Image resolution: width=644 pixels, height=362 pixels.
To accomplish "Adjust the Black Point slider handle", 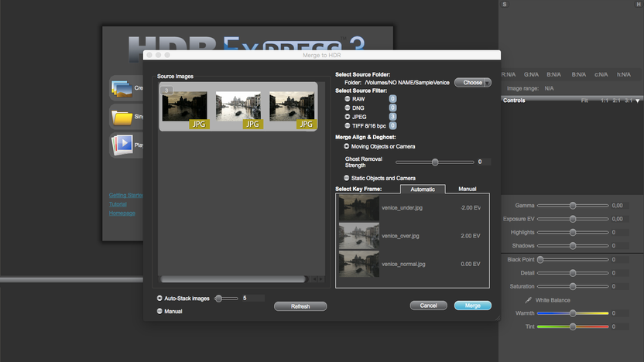I will point(540,259).
